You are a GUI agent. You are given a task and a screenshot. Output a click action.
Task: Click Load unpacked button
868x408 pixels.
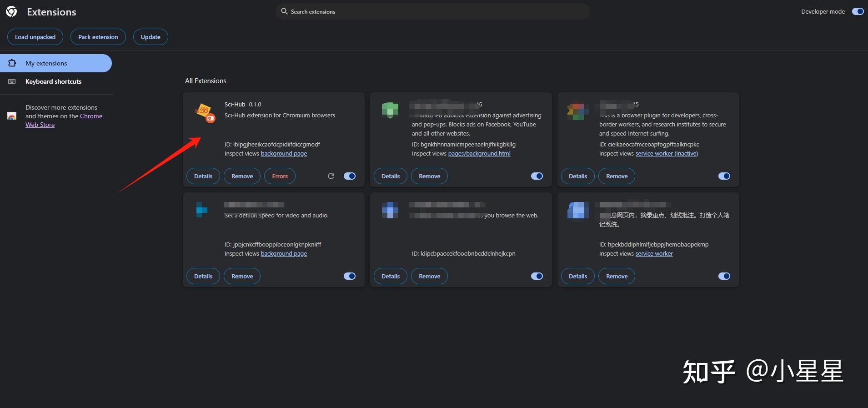pos(35,37)
